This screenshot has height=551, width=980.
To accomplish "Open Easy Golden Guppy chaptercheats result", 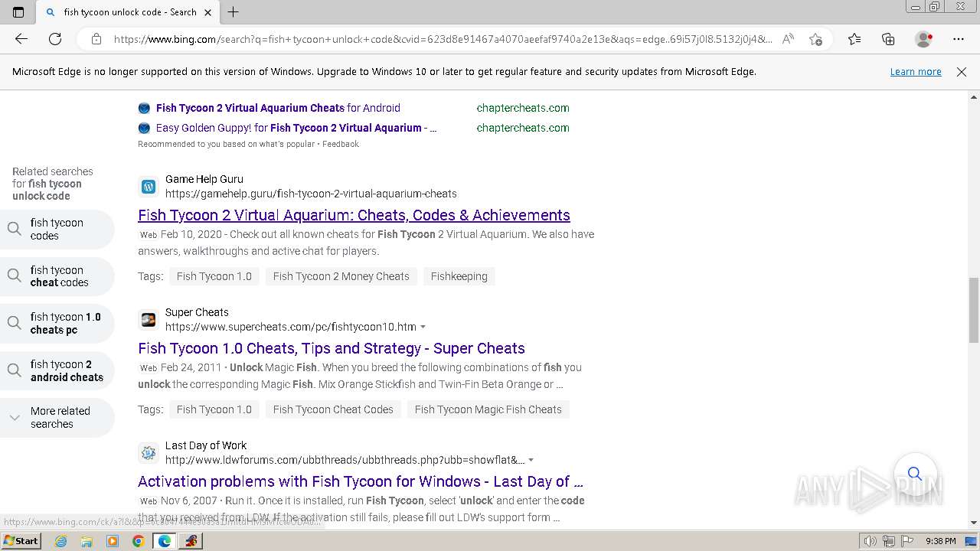I will [296, 128].
